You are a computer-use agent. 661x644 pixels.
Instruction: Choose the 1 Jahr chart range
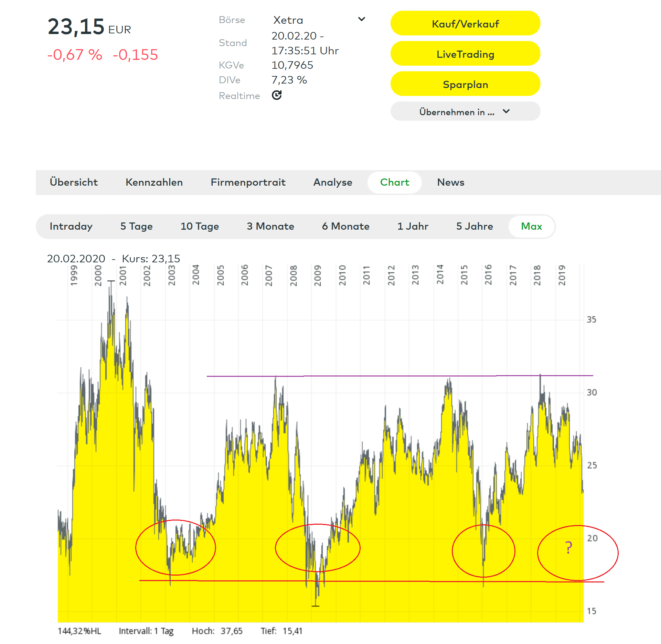[x=413, y=226]
